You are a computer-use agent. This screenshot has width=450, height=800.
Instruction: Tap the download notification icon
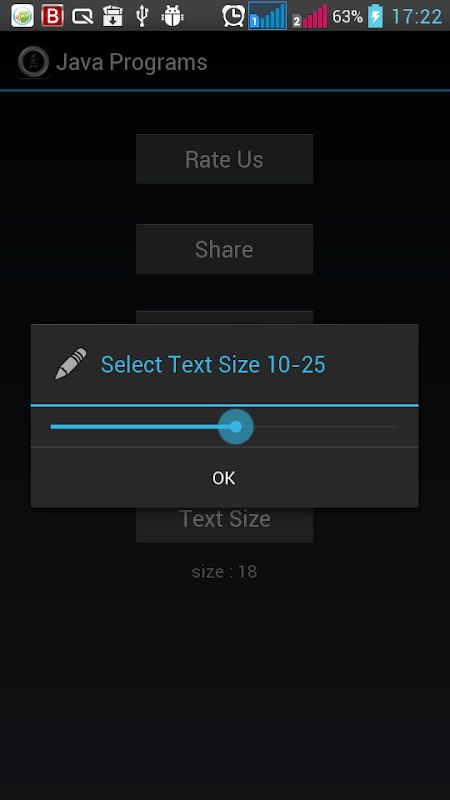[112, 16]
